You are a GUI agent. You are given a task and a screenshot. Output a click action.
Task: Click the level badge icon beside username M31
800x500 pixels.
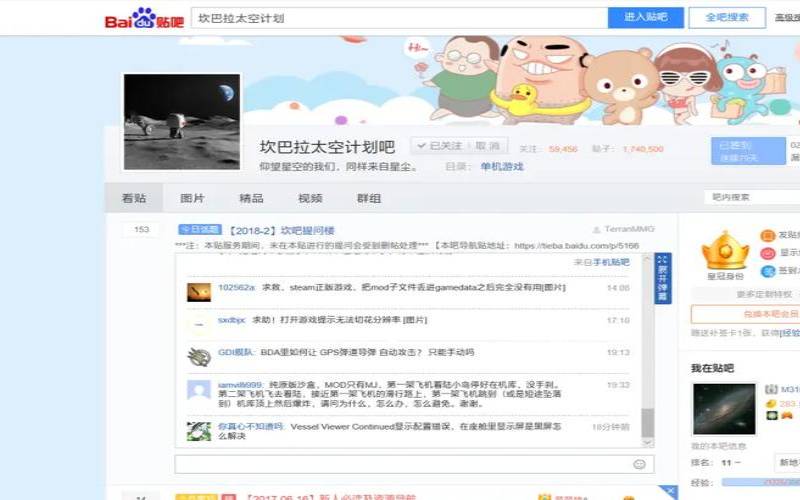coord(771,389)
